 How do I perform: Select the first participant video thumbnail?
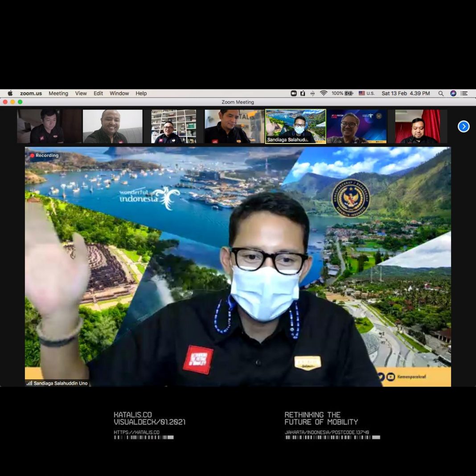[49, 127]
